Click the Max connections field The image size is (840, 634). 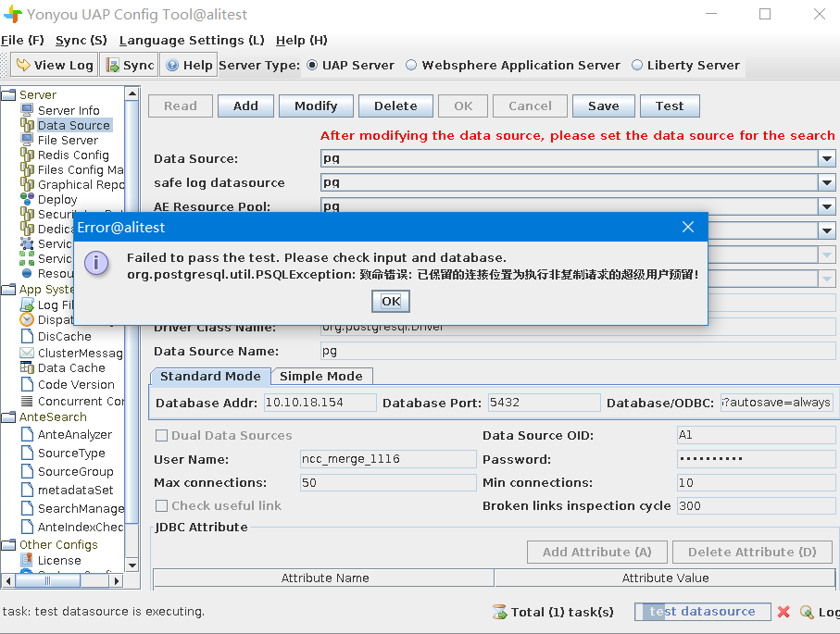tap(388, 482)
